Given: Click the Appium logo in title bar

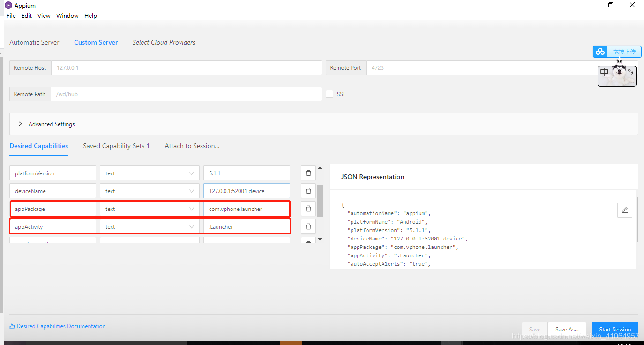Looking at the screenshot, I should [8, 5].
